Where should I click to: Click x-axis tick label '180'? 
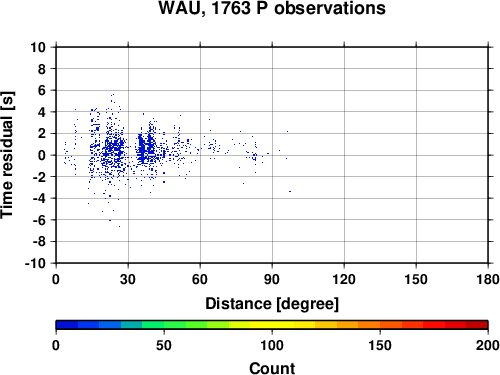[488, 279]
